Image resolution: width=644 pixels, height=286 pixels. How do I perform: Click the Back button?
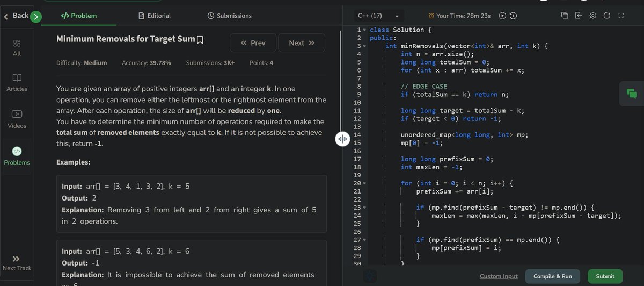point(16,16)
